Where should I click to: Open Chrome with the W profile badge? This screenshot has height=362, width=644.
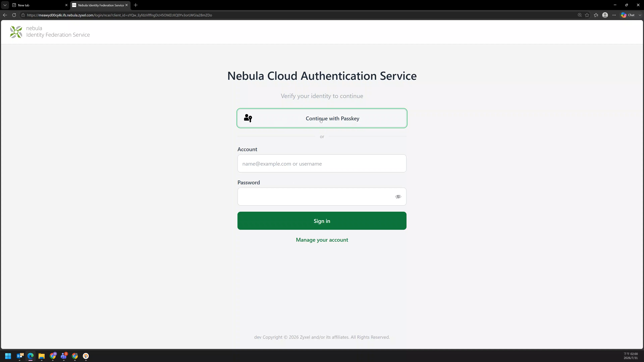tap(53, 356)
